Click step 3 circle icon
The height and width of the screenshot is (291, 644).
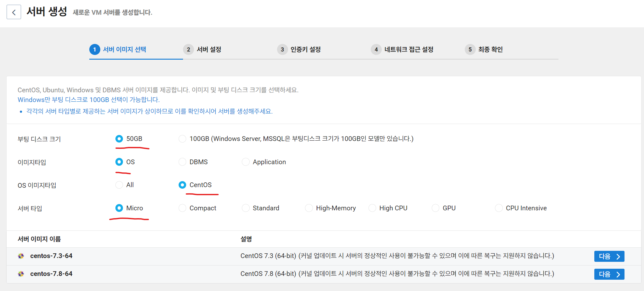[x=282, y=49]
